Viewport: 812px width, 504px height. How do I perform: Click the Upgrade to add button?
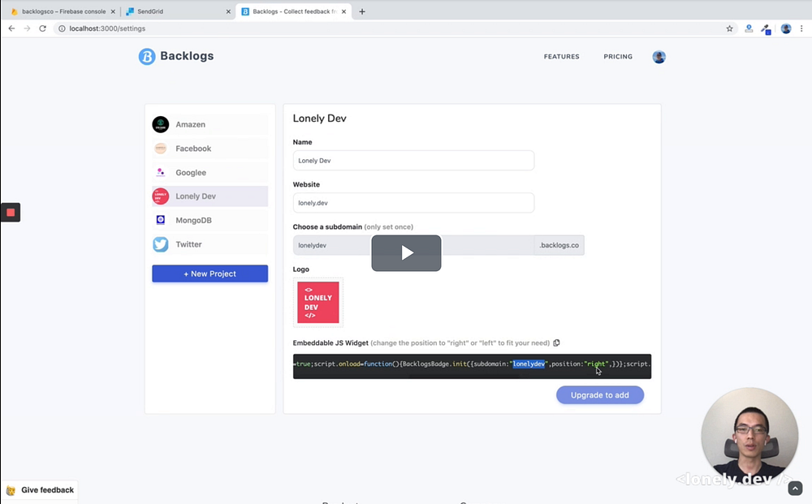coord(600,394)
